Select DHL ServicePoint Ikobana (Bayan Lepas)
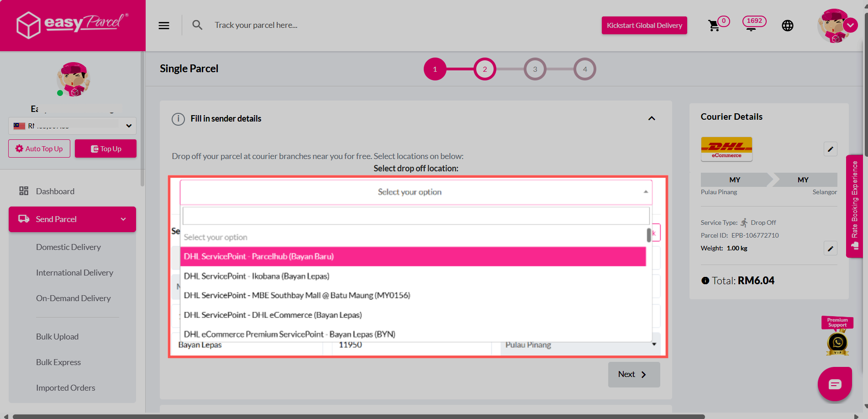868x419 pixels. [x=413, y=276]
